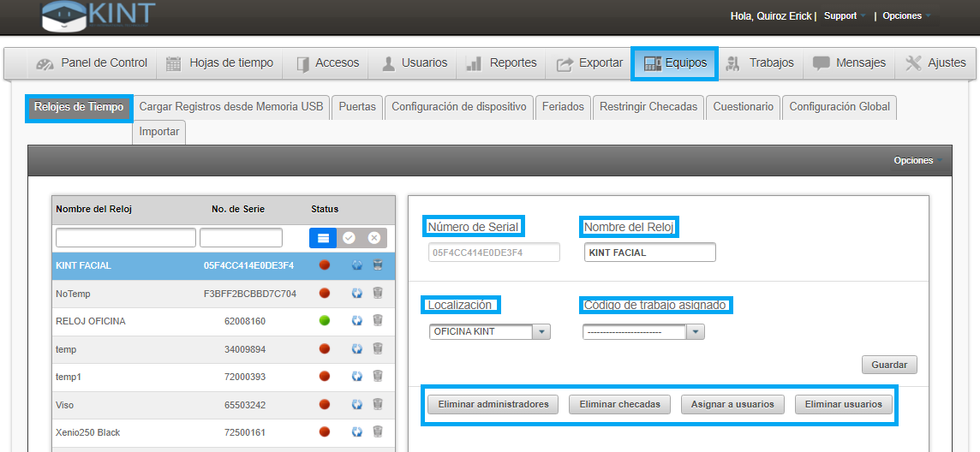Switch to the Importar tab

[159, 132]
